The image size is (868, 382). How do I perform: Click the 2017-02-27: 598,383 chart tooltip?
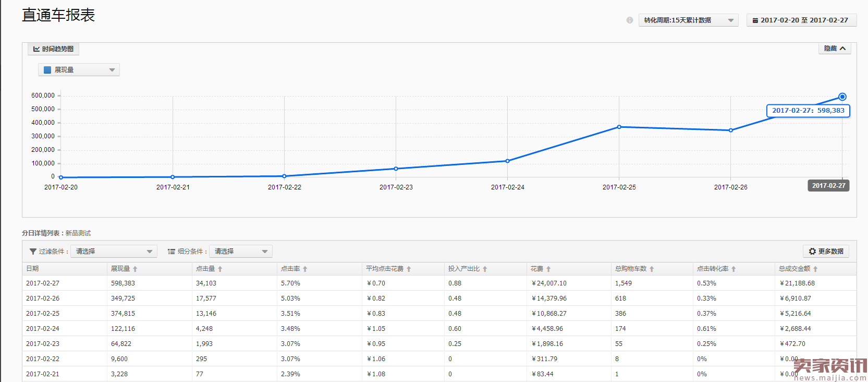(x=808, y=111)
